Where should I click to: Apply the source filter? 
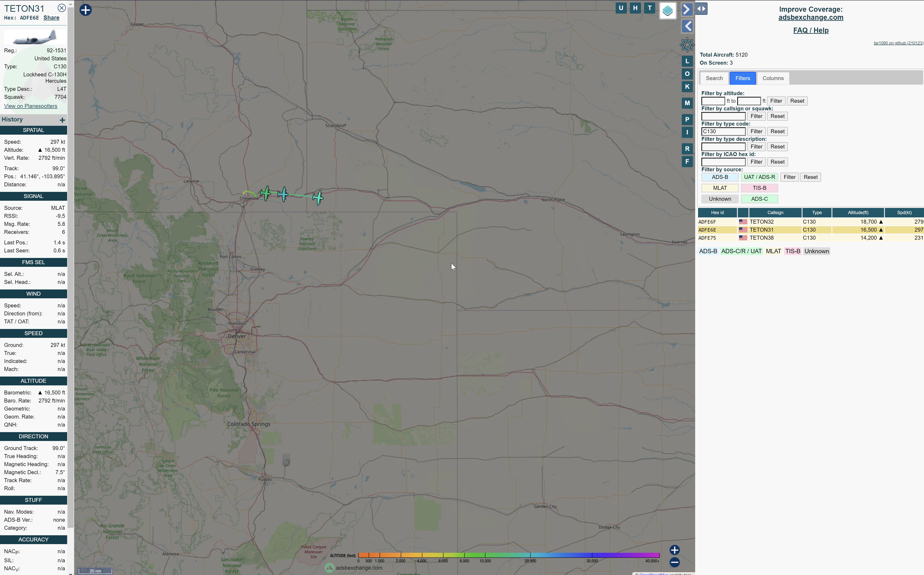789,177
